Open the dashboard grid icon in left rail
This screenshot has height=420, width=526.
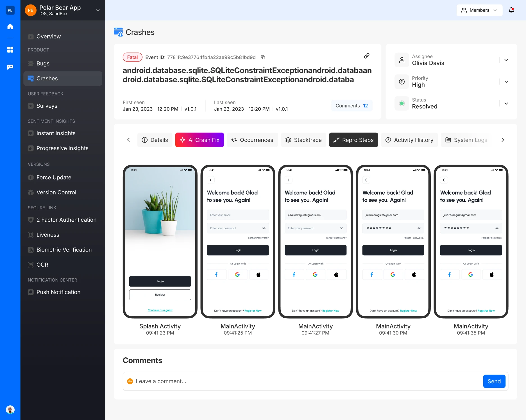point(10,50)
